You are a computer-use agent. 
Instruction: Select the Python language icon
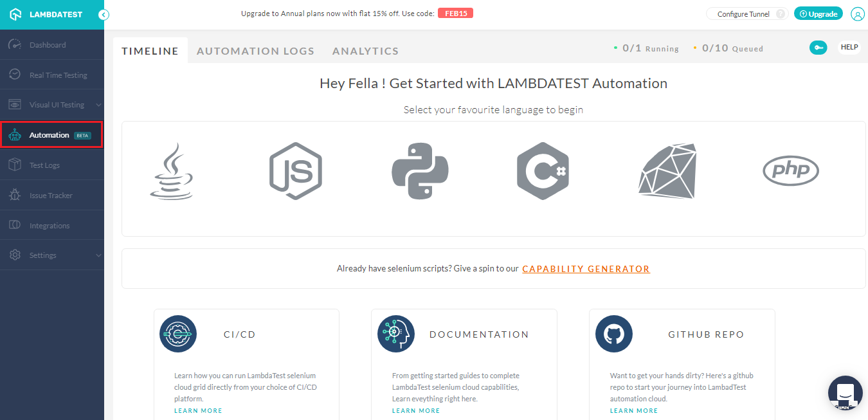point(420,171)
